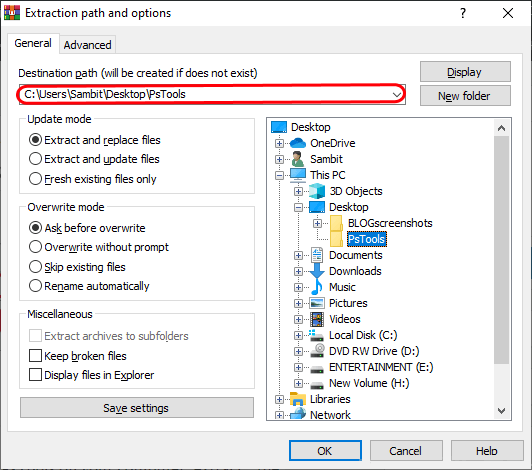Click the This PC monitor icon
532x470 pixels.
tap(298, 175)
